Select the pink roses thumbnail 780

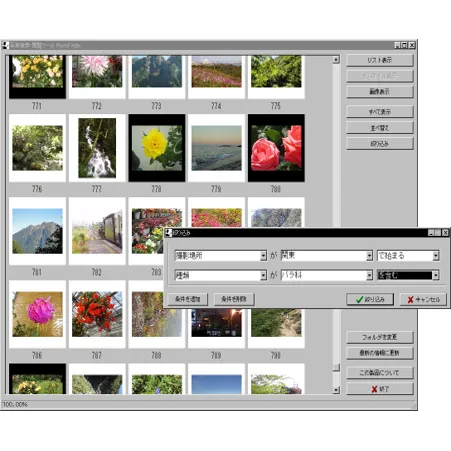tap(276, 148)
